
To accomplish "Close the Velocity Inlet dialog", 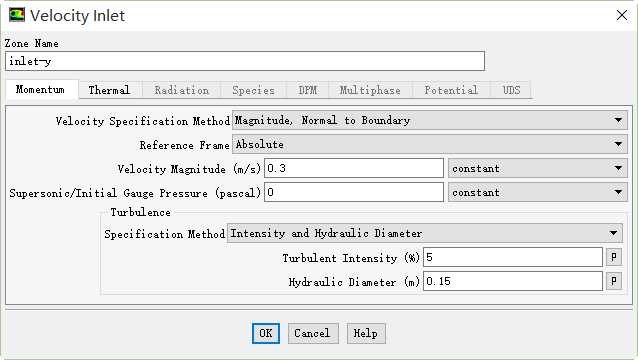I will tap(622, 15).
